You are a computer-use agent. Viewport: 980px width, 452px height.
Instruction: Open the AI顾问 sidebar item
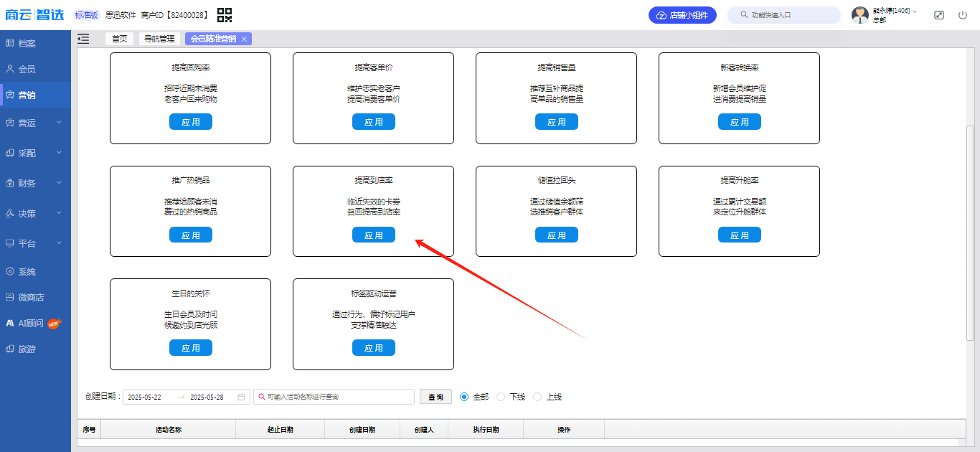pos(32,323)
